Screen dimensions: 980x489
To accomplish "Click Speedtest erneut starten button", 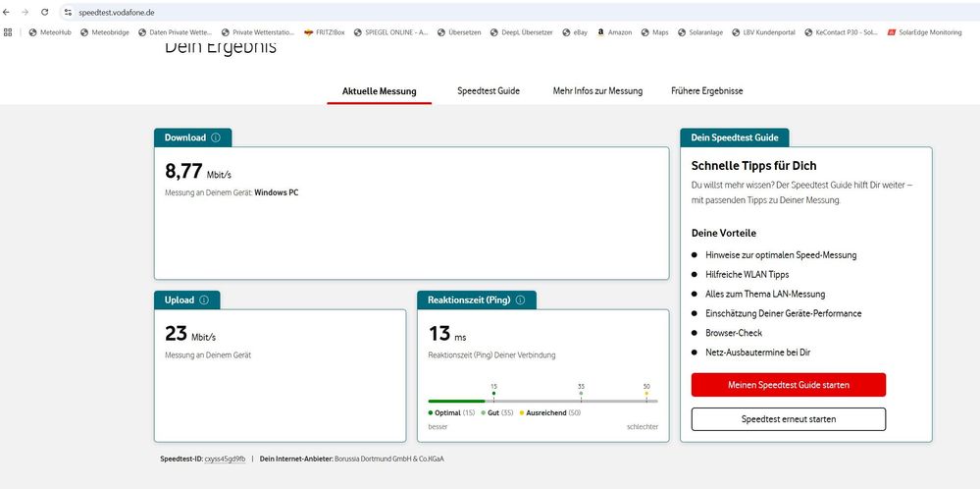I will [788, 419].
